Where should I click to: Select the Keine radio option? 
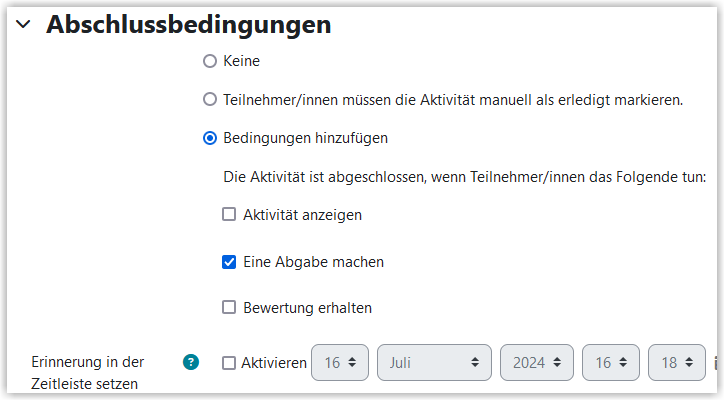(x=210, y=61)
